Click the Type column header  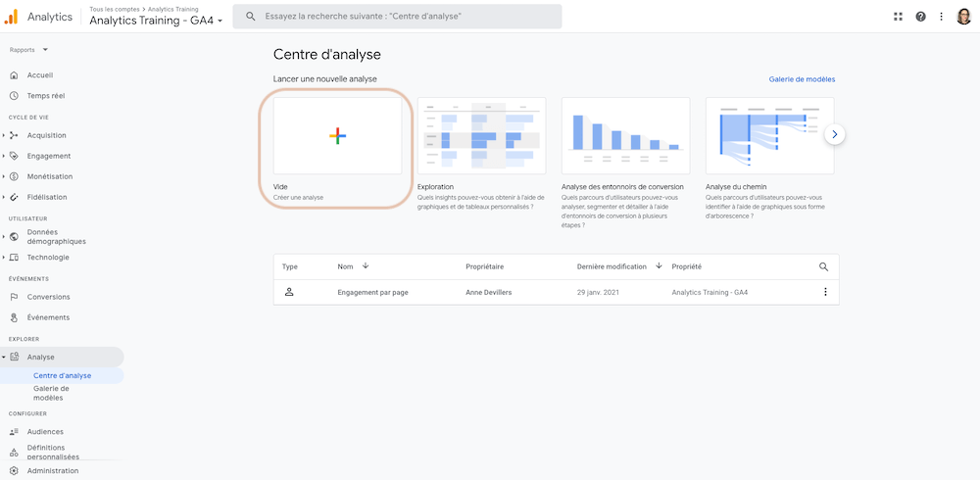click(289, 266)
